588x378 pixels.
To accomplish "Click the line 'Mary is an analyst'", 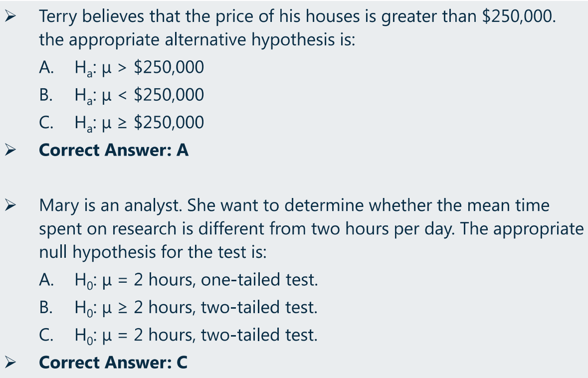I will tap(294, 205).
